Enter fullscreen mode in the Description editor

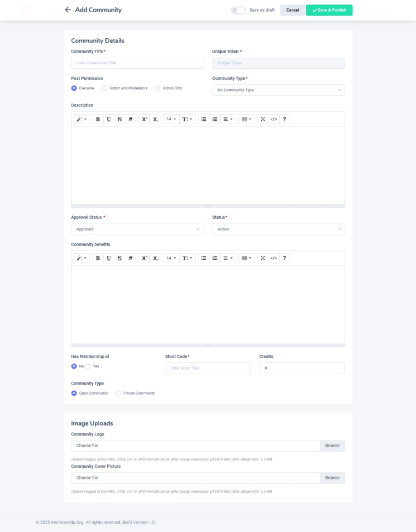tap(263, 119)
